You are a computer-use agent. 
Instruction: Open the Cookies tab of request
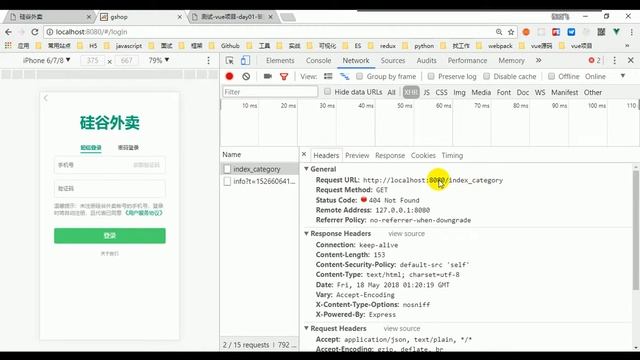tap(423, 156)
